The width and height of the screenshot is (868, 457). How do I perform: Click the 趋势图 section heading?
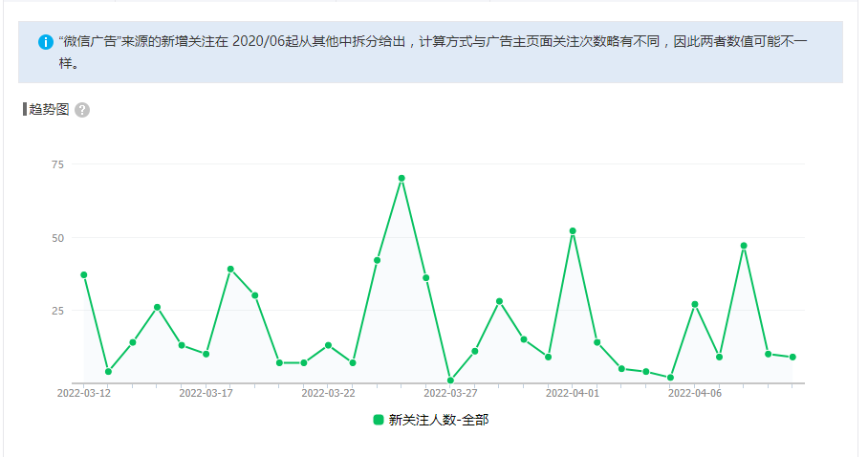49,110
